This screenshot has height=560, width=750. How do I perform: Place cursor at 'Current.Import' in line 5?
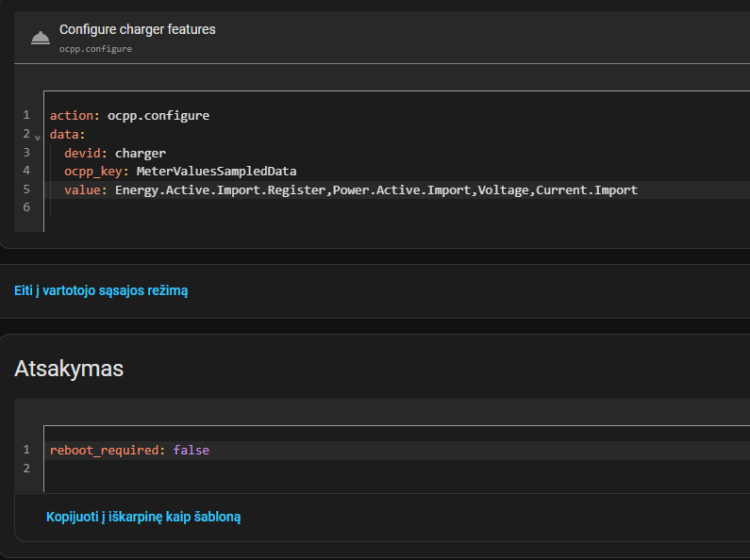click(587, 190)
